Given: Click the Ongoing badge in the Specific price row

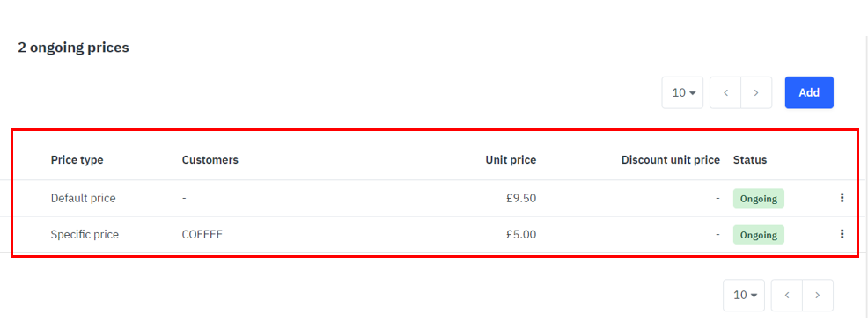Looking at the screenshot, I should 758,235.
